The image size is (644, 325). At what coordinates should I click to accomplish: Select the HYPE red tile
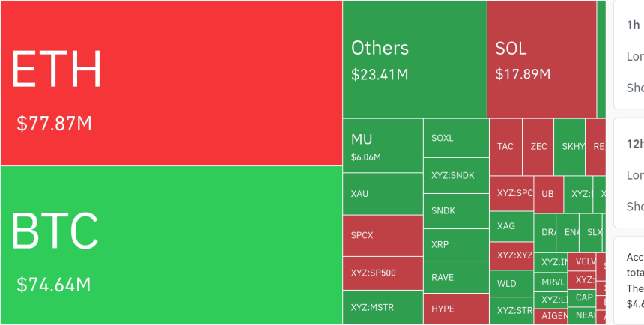456,309
